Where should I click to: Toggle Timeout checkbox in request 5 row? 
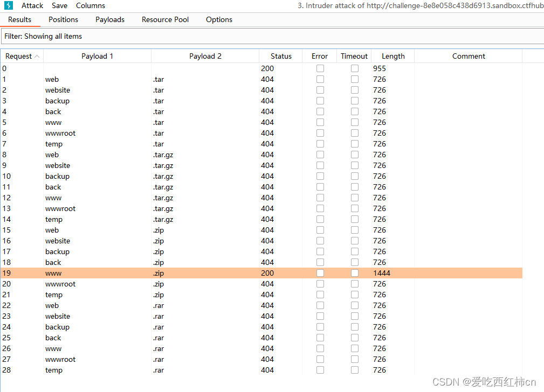pyautogui.click(x=355, y=122)
